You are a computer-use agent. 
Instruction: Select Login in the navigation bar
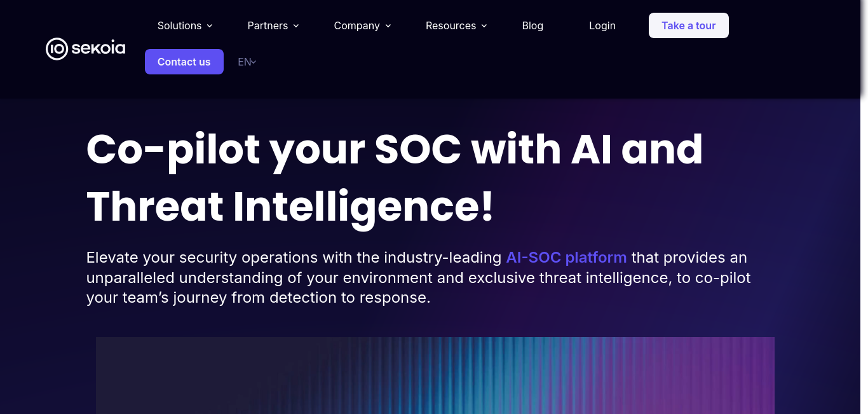click(602, 25)
